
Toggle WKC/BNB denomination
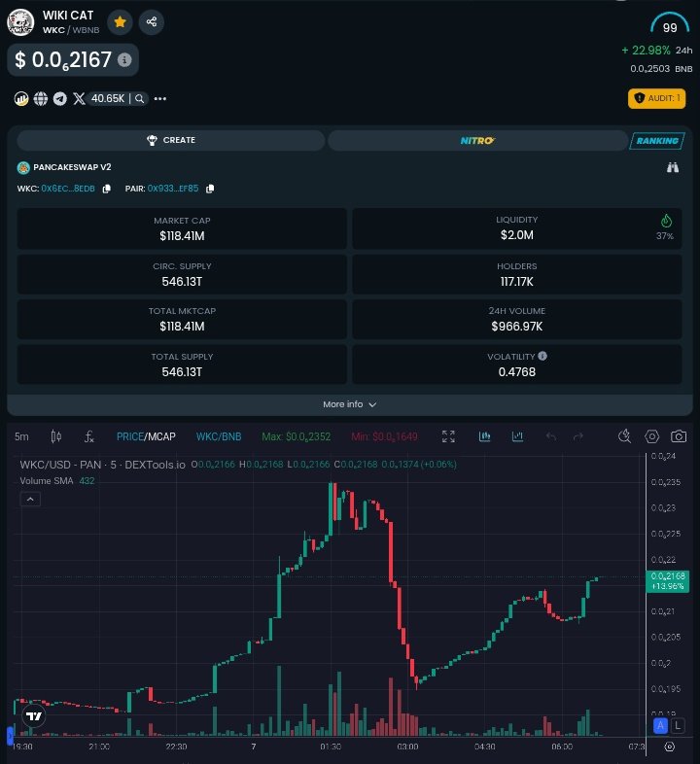219,436
